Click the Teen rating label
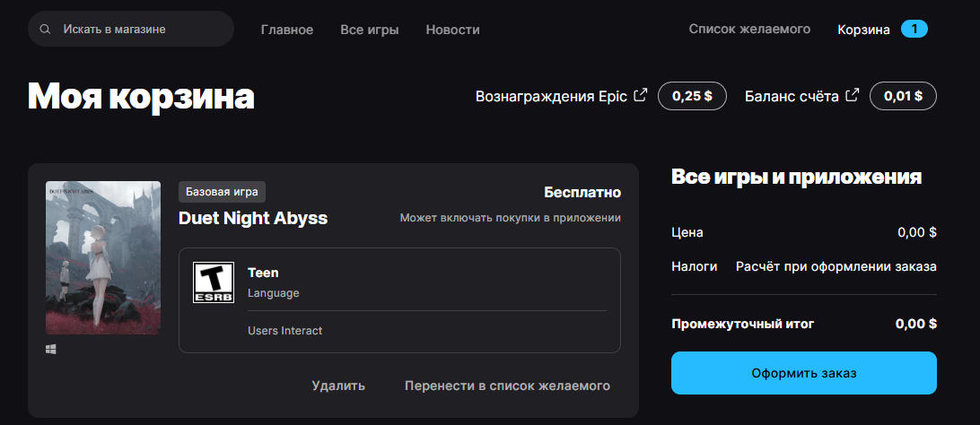980x425 pixels. (263, 273)
